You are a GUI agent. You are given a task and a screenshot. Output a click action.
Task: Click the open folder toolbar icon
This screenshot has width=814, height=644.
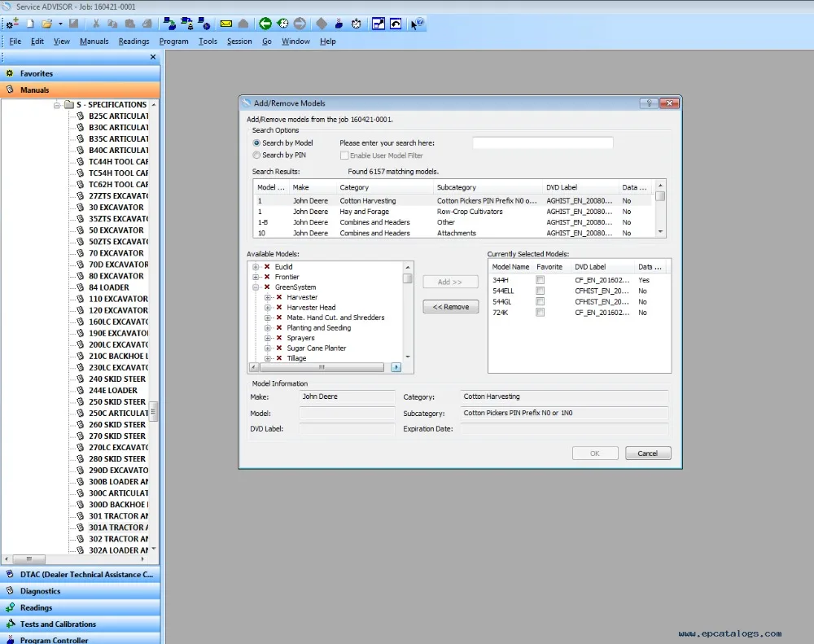tap(47, 24)
